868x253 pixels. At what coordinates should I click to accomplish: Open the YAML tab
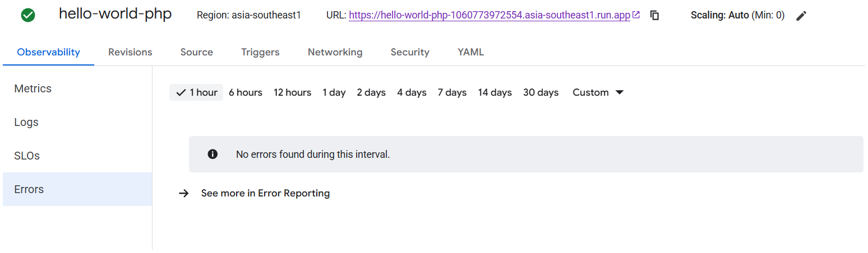[470, 52]
